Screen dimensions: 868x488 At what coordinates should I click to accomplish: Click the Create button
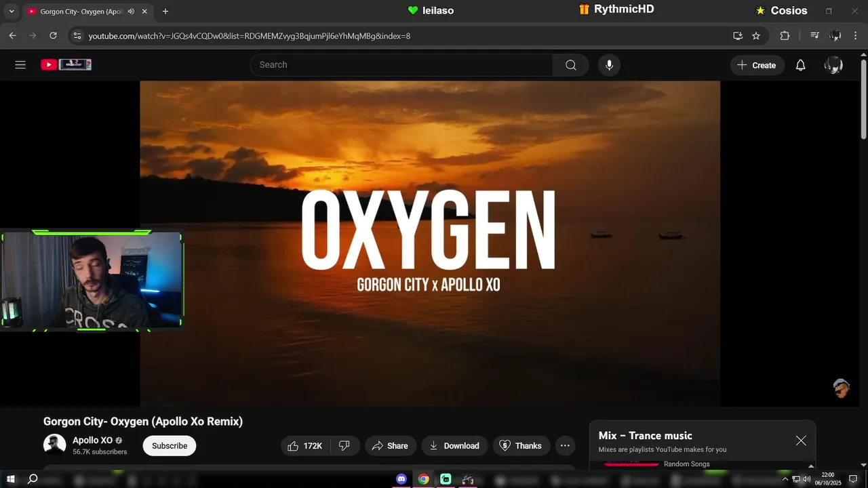tap(757, 65)
